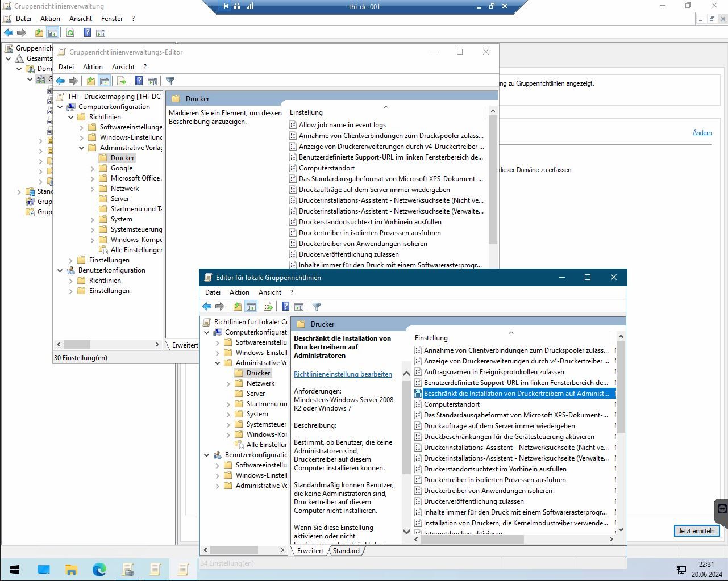The height and width of the screenshot is (581, 728).
Task: Expand Softwareeinstellungen in Druckermapping editor tree
Action: click(82, 127)
